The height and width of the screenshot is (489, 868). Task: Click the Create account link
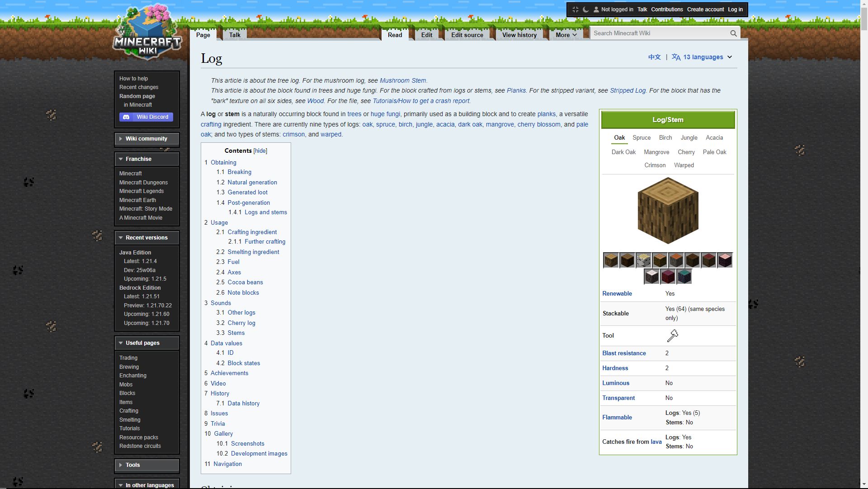(x=705, y=9)
